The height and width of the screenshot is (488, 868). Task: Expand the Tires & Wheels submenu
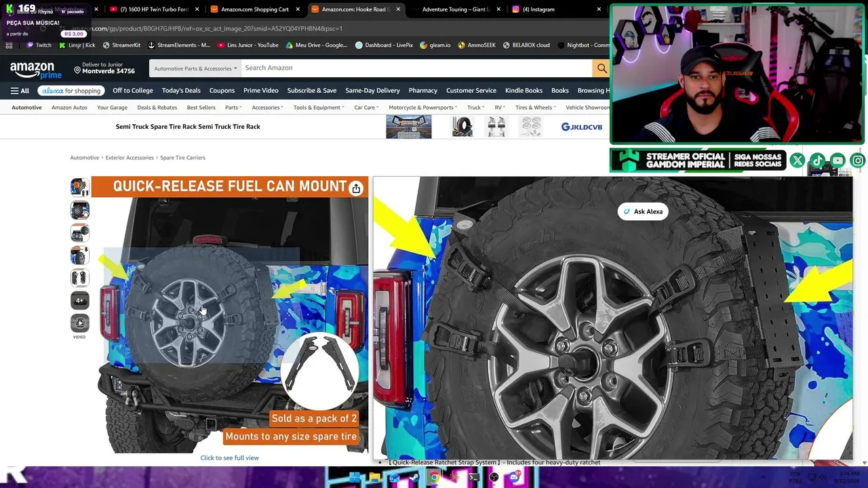point(536,108)
